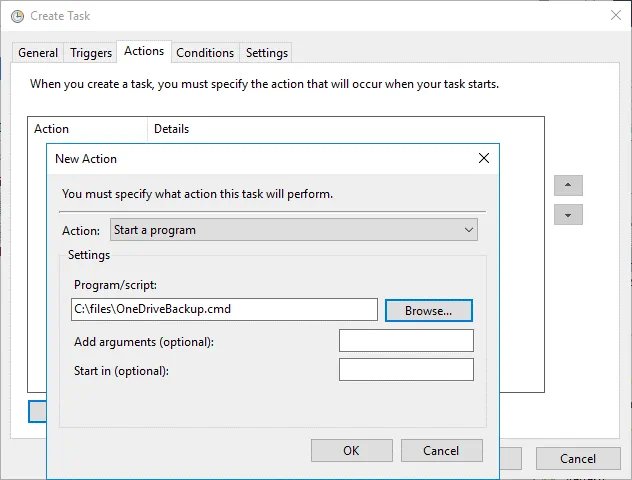Image resolution: width=632 pixels, height=480 pixels.
Task: Close the New Action dialog
Action: point(484,159)
